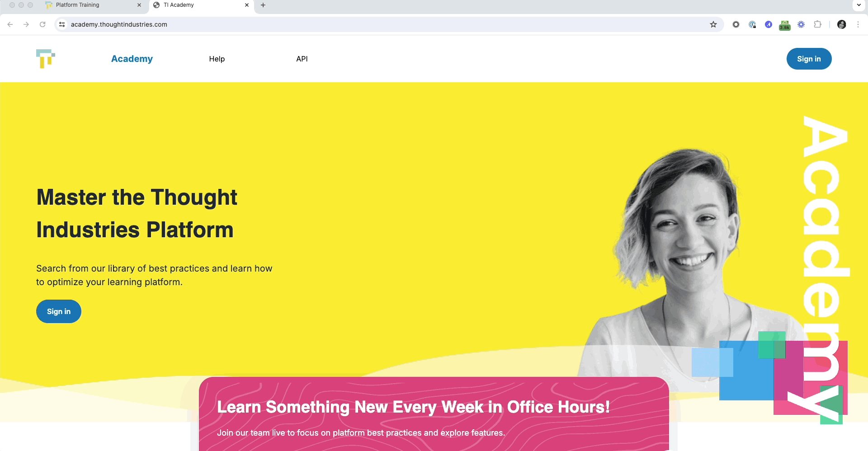The width and height of the screenshot is (868, 451).
Task: Open the Help navigation item
Action: 217,59
